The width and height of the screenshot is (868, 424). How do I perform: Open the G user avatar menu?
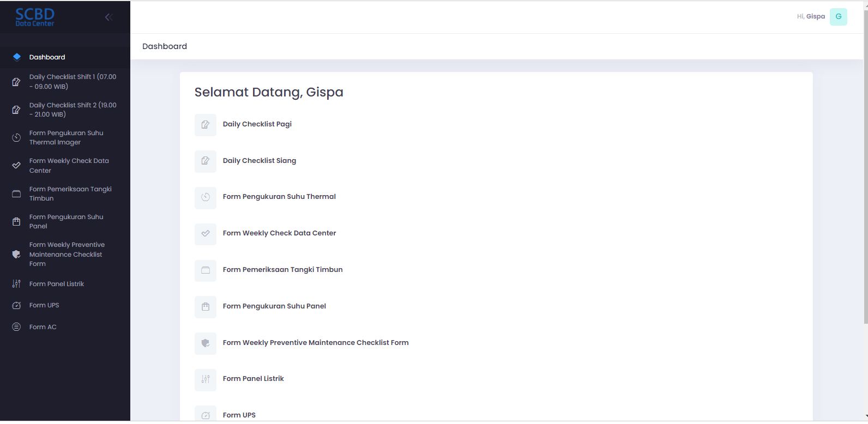[838, 17]
